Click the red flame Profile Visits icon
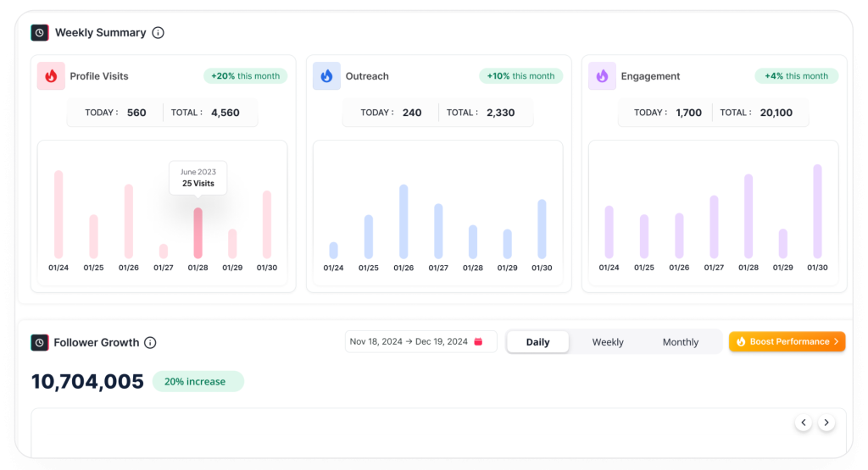 point(51,76)
